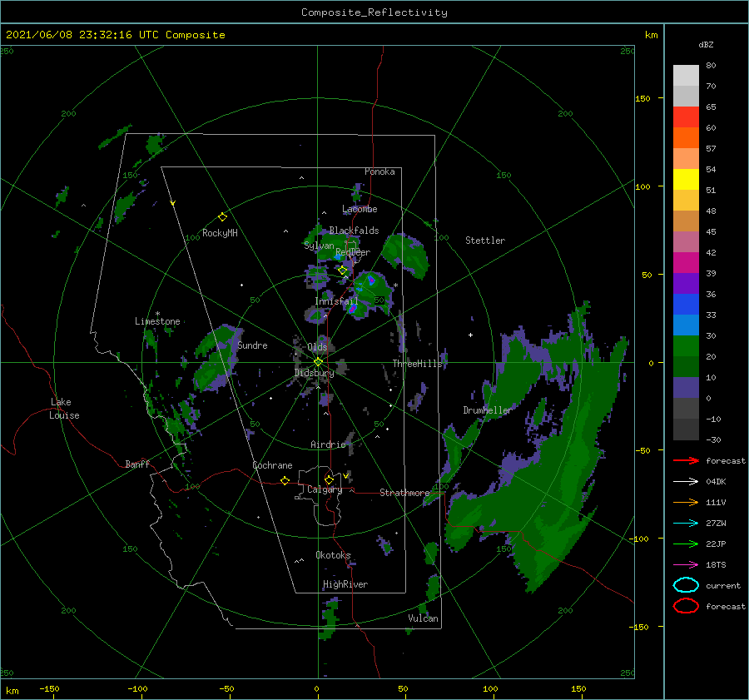This screenshot has height=700, width=749.
Task: Click the HighRiver town label
Action: point(345,584)
